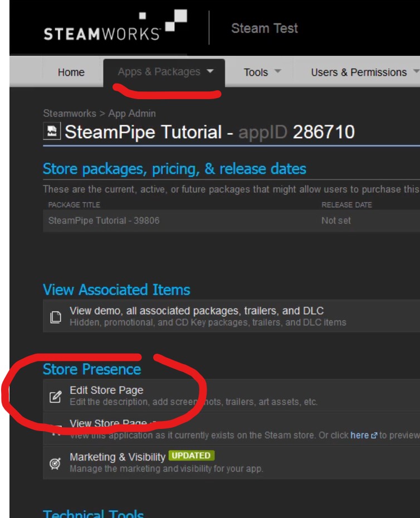Click the Steamworks logo
The height and width of the screenshot is (518, 420).
coord(115,26)
